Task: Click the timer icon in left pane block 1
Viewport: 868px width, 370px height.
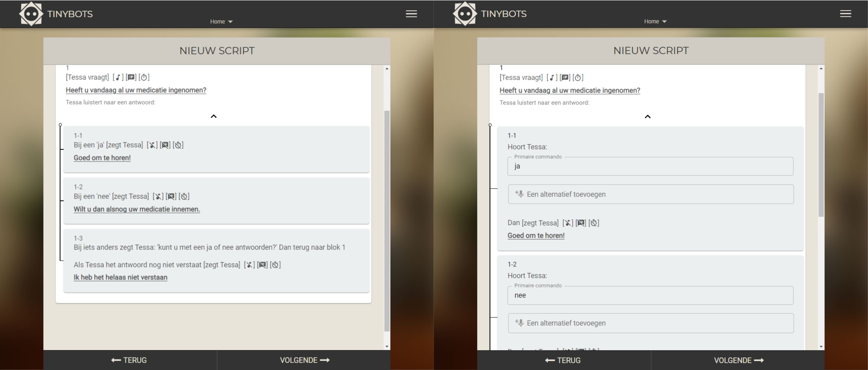Action: (x=144, y=77)
